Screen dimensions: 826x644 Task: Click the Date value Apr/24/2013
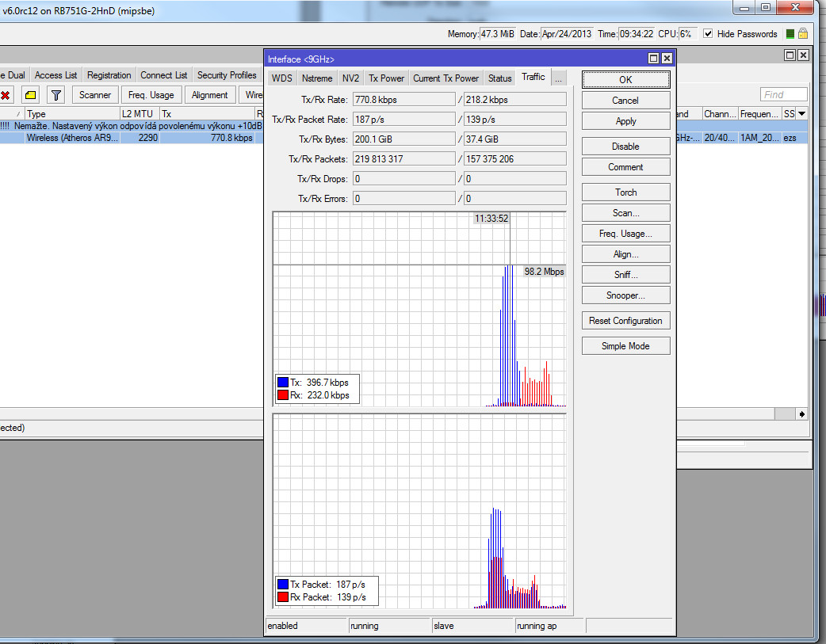pos(567,34)
